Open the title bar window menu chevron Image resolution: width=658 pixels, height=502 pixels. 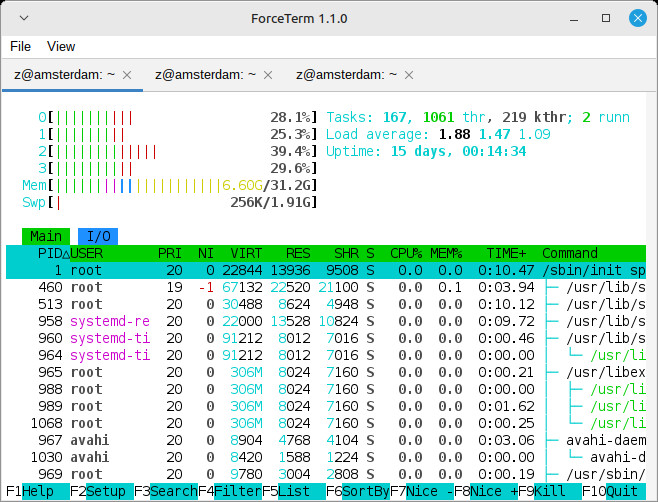click(x=23, y=19)
